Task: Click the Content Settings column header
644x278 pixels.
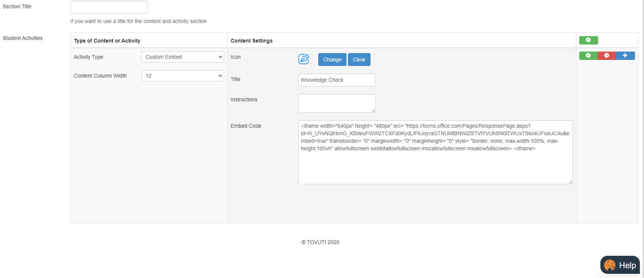Action: [x=252, y=41]
